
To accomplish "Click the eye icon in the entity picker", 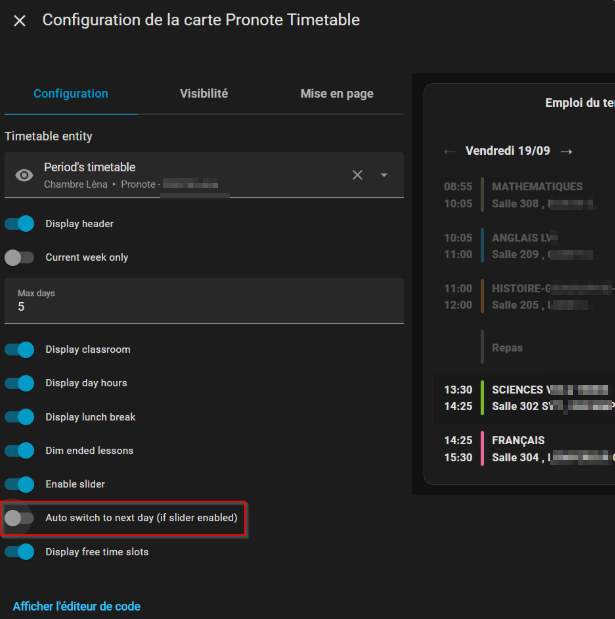I will [24, 175].
